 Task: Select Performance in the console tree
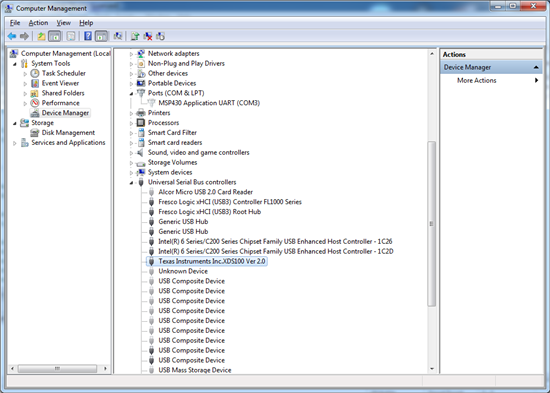[60, 103]
